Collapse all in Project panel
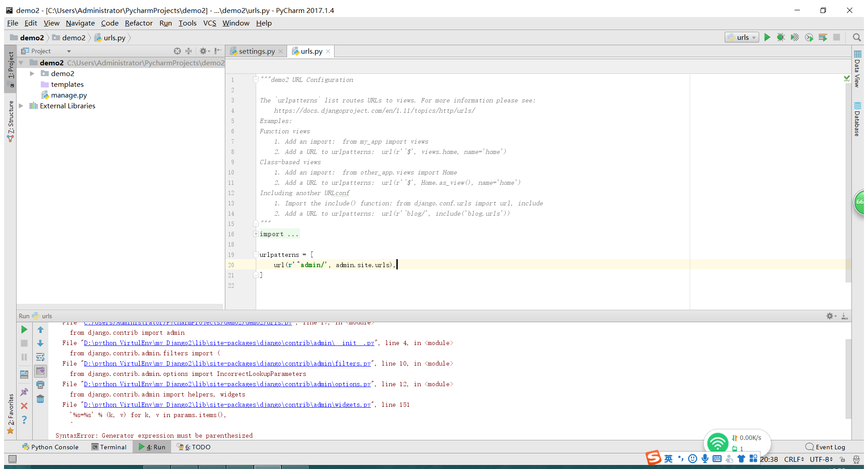This screenshot has width=868, height=469. (x=189, y=51)
